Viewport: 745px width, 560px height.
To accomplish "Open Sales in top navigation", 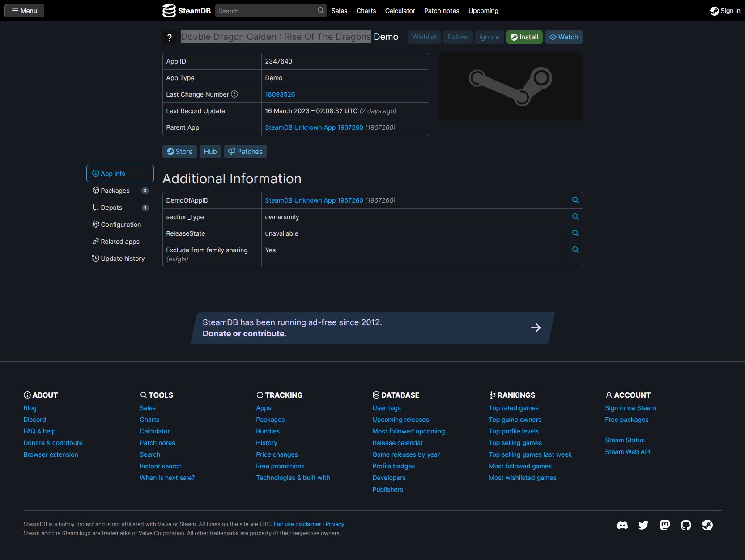I will (x=339, y=11).
